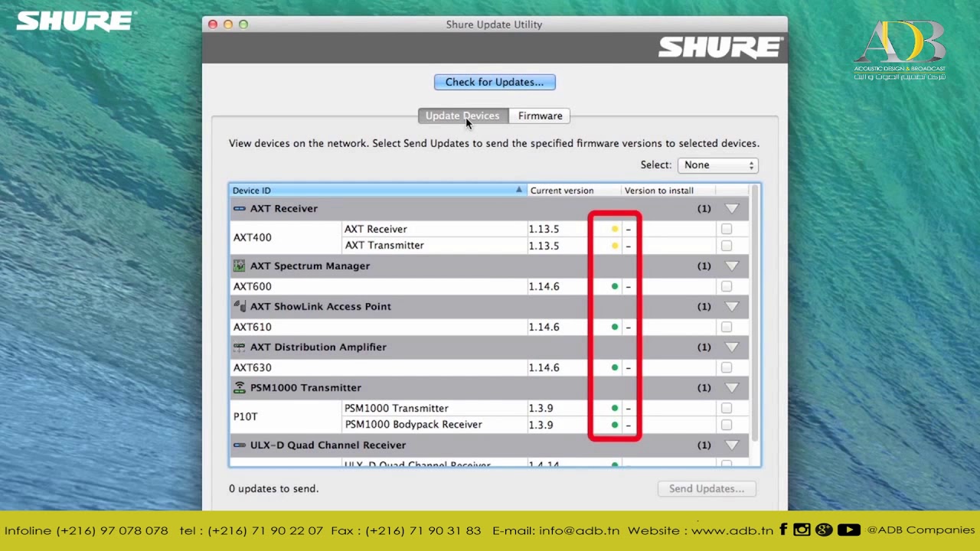Switch to the Update Devices tab

point(462,116)
